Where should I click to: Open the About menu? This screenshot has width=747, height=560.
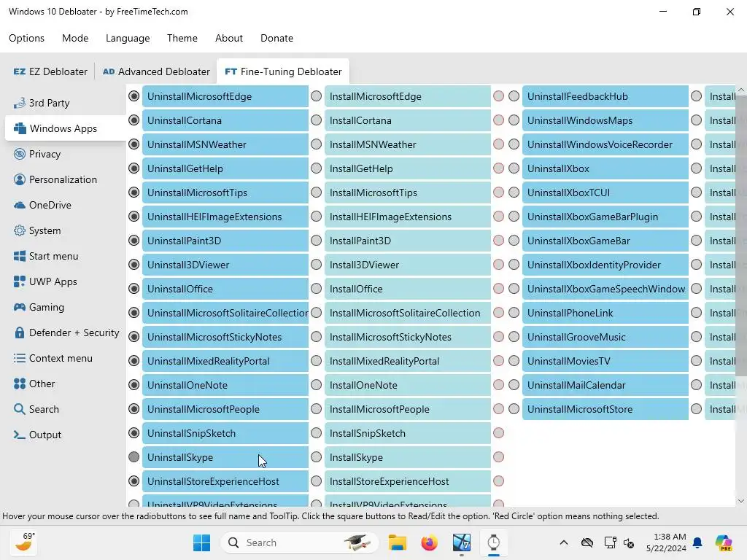[229, 38]
